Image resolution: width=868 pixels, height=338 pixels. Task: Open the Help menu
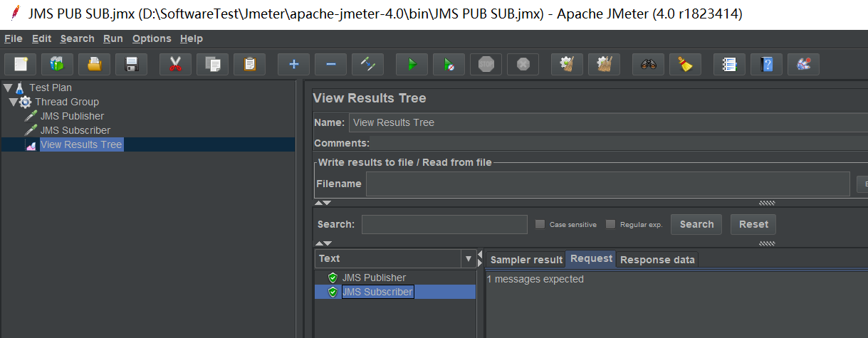coord(192,38)
